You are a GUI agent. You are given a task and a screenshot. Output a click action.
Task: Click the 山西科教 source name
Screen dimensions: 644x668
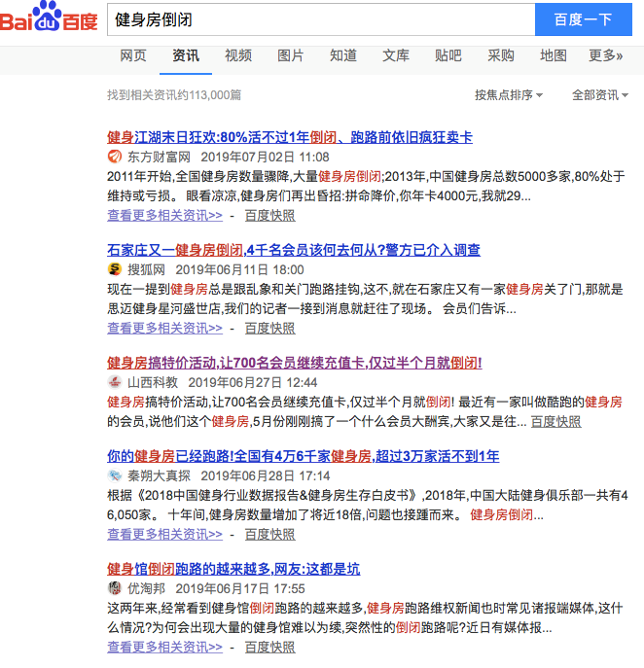point(153,382)
